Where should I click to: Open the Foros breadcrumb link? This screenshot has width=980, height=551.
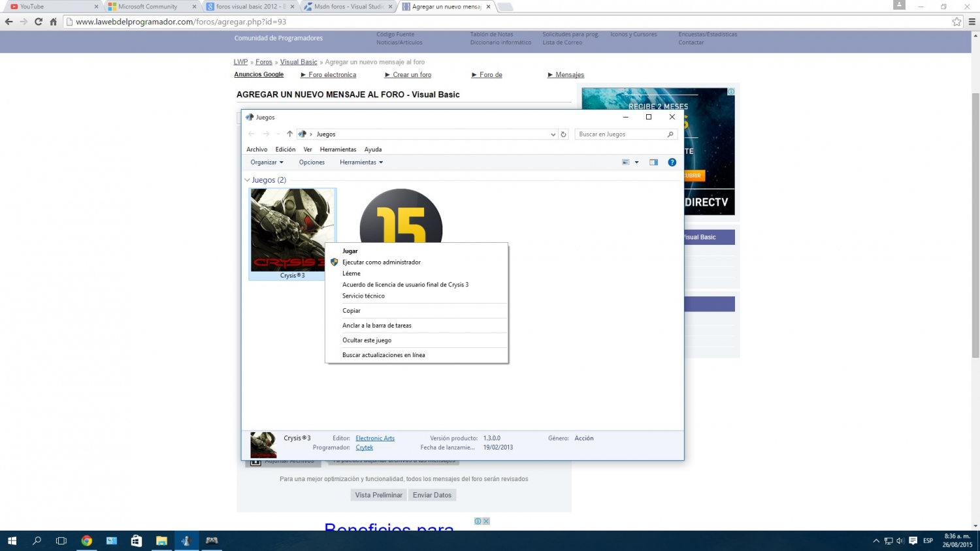pos(264,62)
